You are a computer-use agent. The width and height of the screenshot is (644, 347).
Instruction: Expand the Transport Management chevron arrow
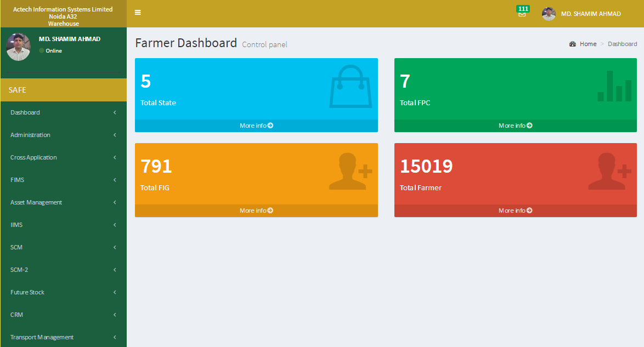(115, 337)
